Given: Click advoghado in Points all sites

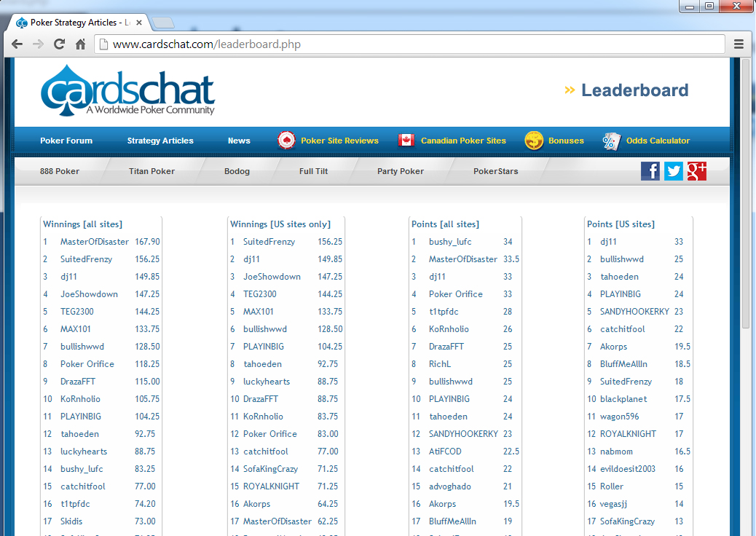Looking at the screenshot, I should coord(450,486).
